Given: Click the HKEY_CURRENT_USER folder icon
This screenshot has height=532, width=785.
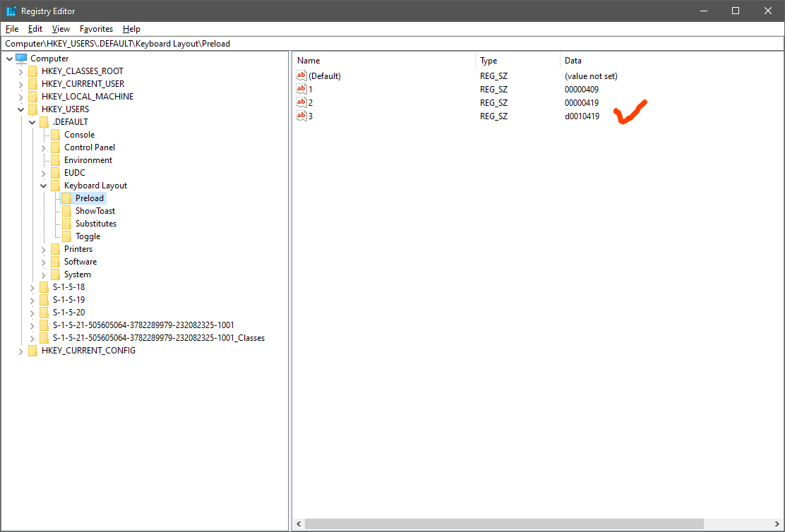Looking at the screenshot, I should point(33,83).
